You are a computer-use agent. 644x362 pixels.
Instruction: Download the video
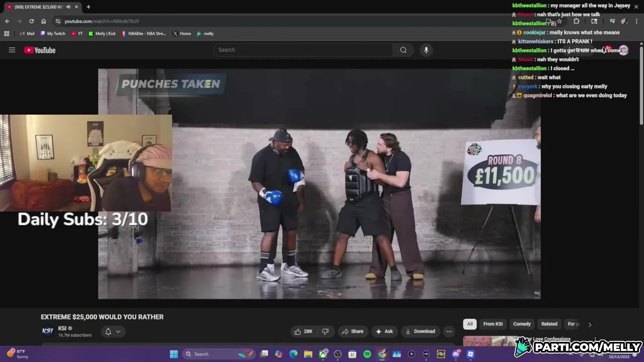[420, 331]
